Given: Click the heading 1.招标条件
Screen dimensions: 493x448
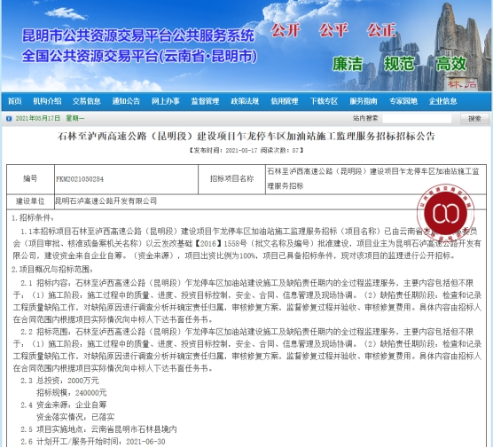Looking at the screenshot, I should [33, 217].
